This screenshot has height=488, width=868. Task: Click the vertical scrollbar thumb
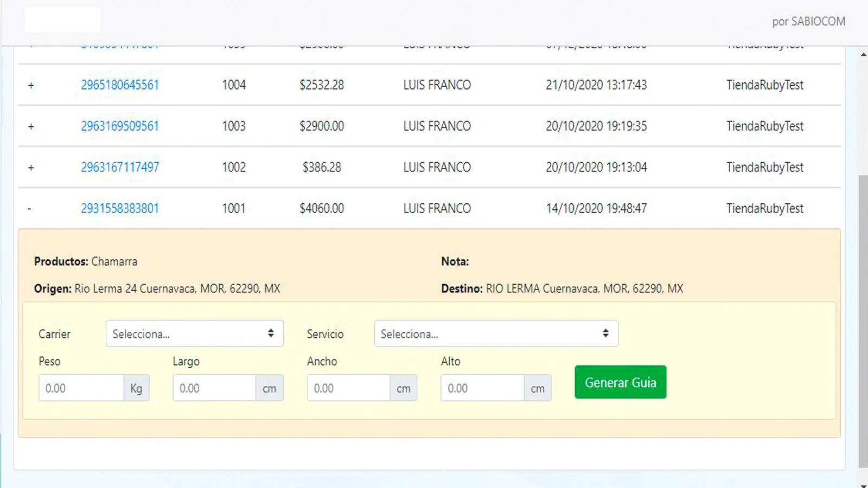[863, 322]
